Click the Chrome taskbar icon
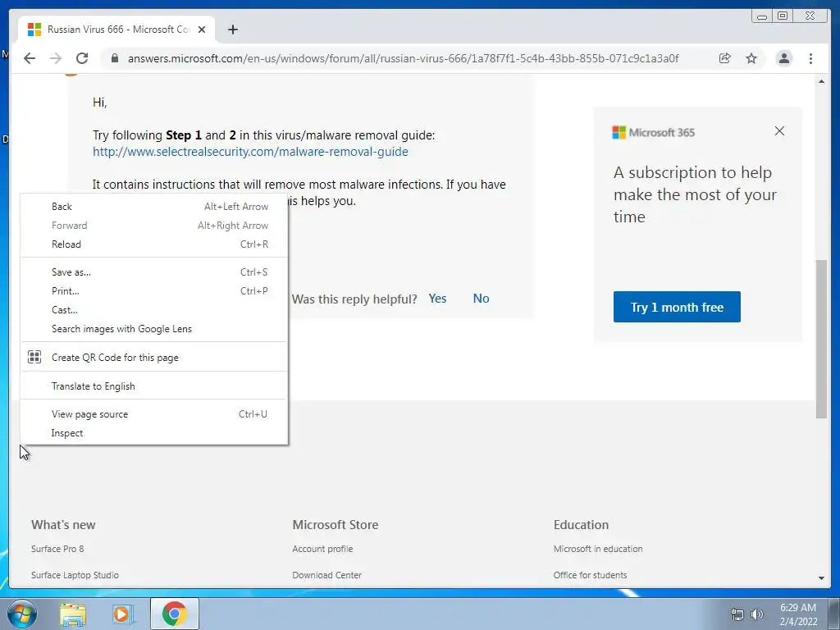 174,614
